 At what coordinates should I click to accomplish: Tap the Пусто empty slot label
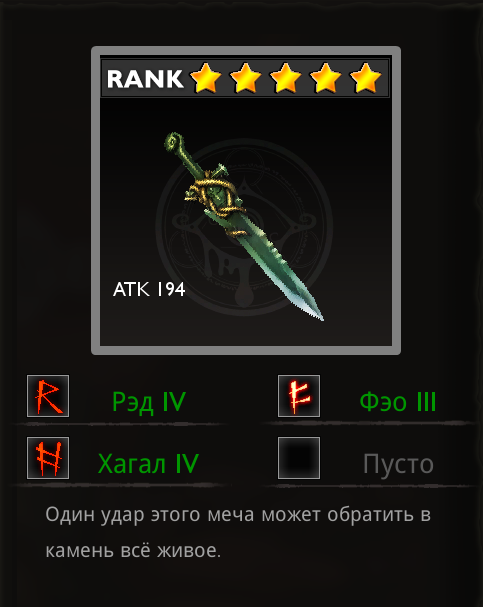398,464
